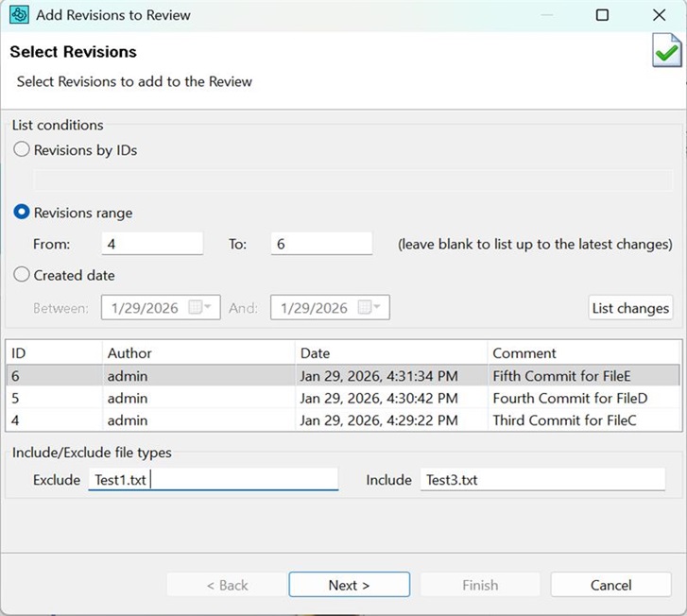
Task: Click the To revision field
Action: (321, 244)
